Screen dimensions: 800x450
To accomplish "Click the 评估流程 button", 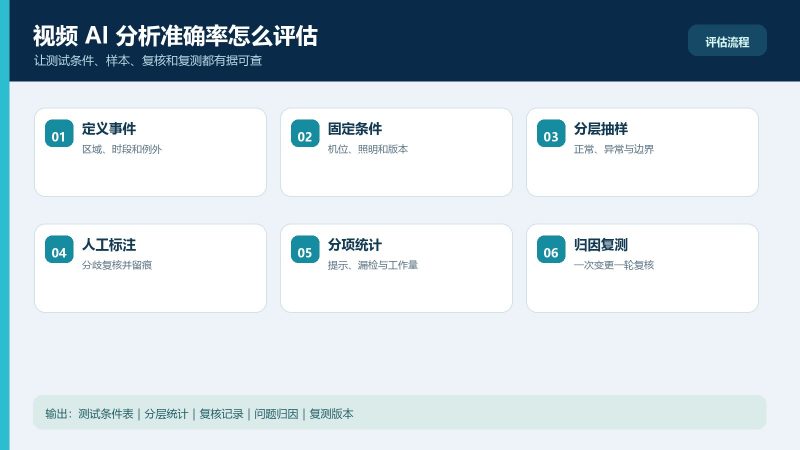I will point(727,41).
